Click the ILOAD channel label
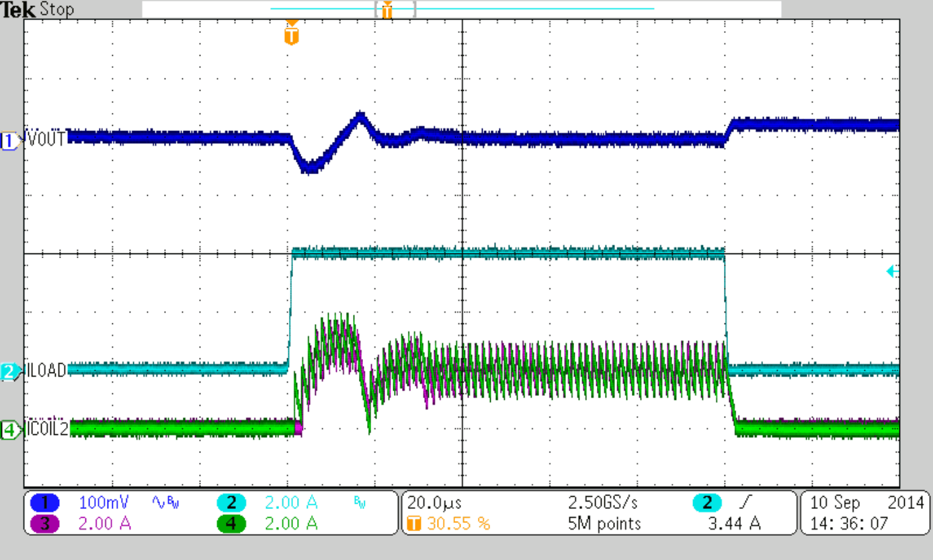Image resolution: width=933 pixels, height=560 pixels. tap(46, 370)
